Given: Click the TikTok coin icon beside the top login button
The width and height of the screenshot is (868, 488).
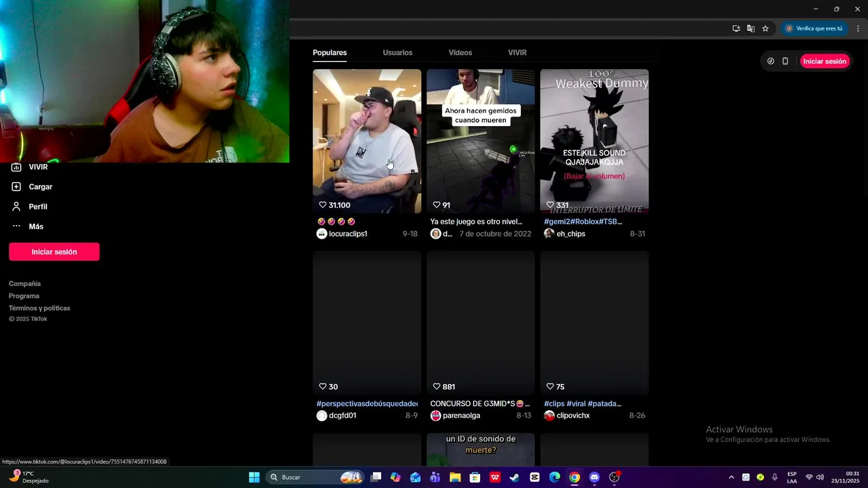Looking at the screenshot, I should click(x=770, y=61).
